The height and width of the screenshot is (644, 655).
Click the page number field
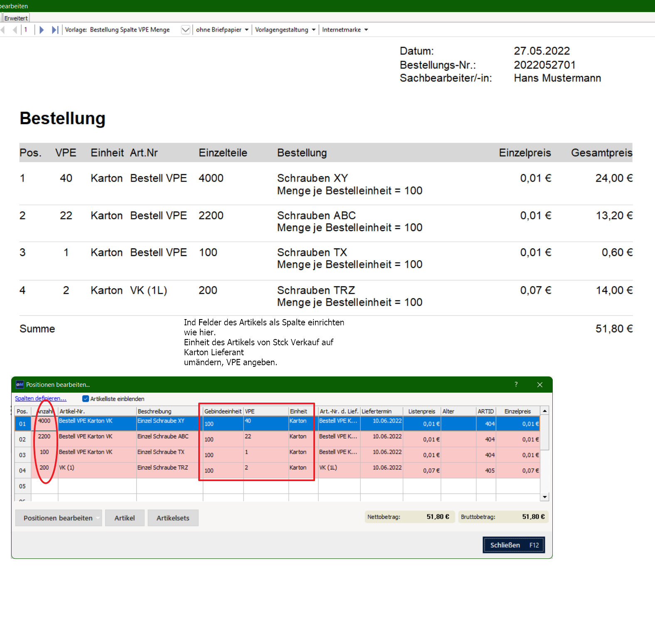[28, 29]
